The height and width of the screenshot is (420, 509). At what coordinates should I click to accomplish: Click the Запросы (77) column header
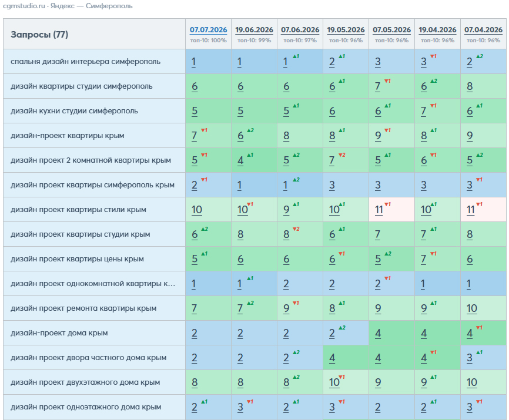(39, 35)
